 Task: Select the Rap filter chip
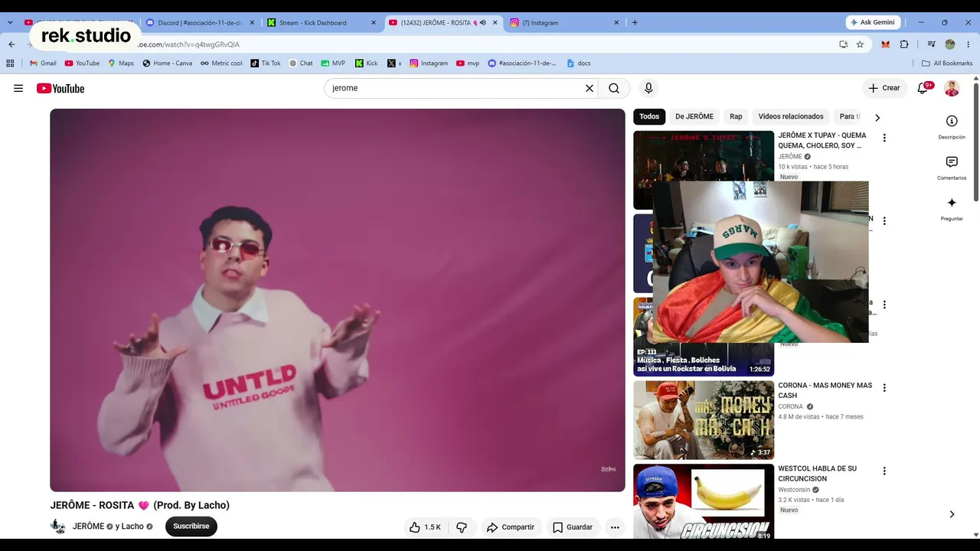pyautogui.click(x=736, y=116)
